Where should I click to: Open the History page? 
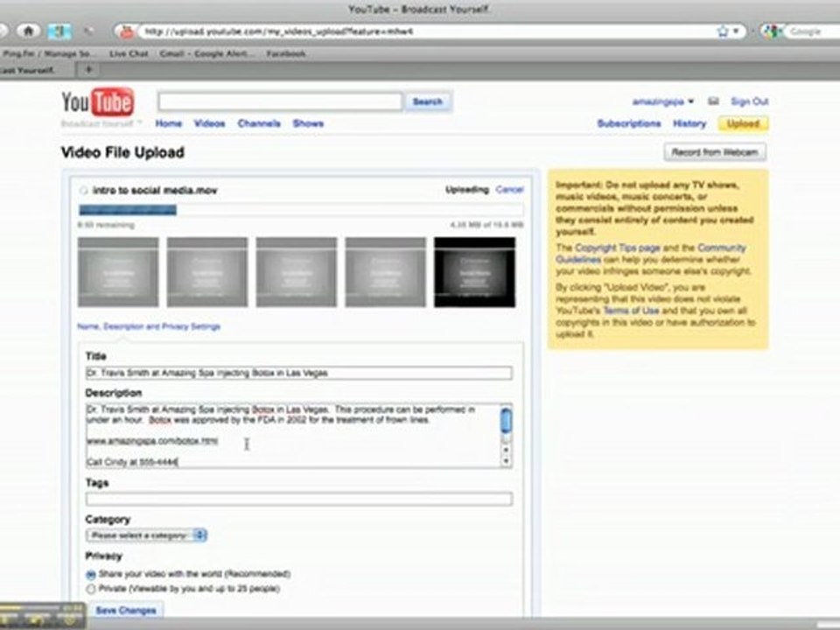(689, 123)
